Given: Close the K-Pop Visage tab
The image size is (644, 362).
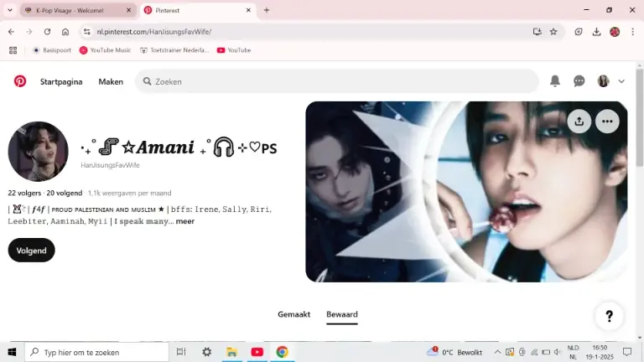Looking at the screenshot, I should (x=128, y=10).
